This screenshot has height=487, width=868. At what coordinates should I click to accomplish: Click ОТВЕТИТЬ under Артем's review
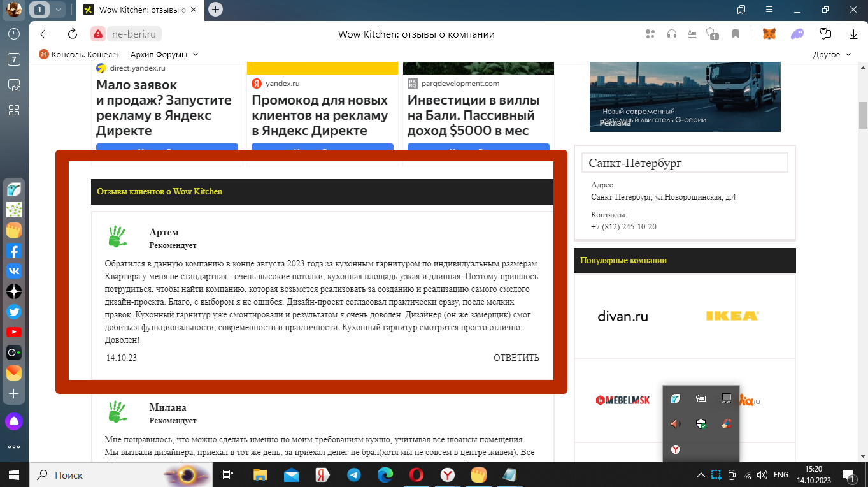[x=516, y=358]
